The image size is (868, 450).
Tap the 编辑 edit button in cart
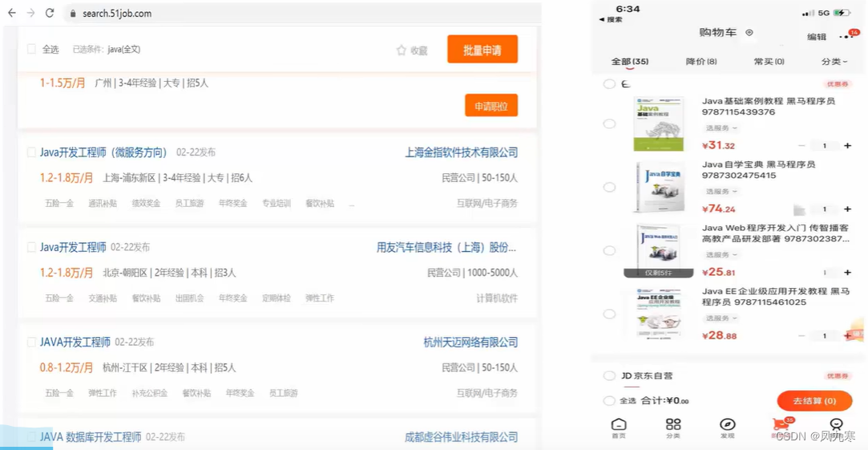[817, 37]
